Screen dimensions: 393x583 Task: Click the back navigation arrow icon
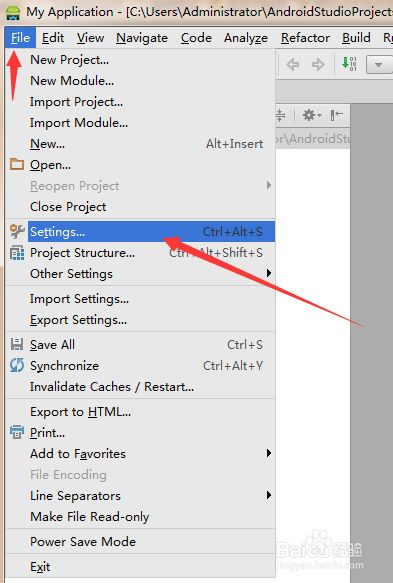(x=293, y=65)
